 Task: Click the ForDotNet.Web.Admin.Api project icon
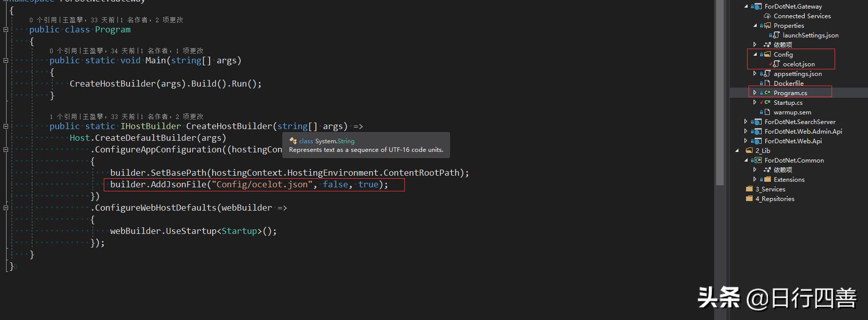757,132
